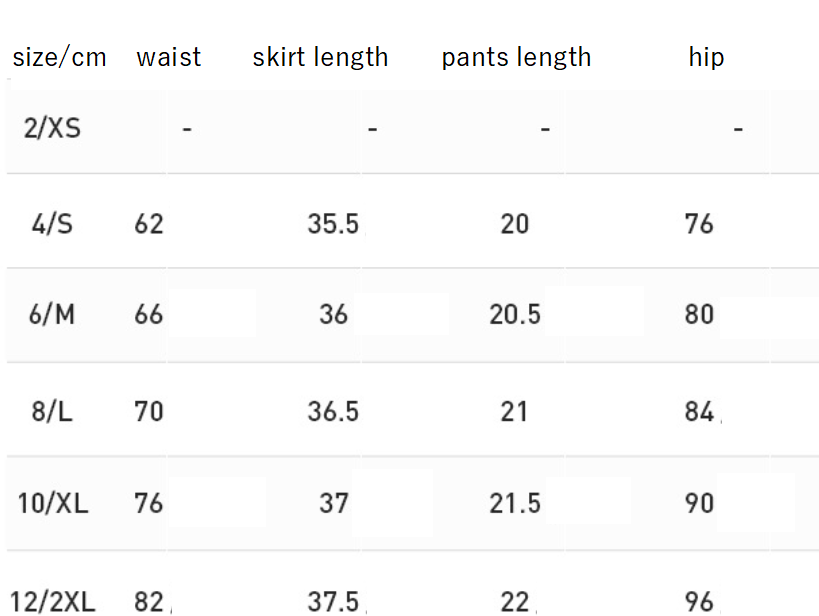Click the "hip" column header
The height and width of the screenshot is (616, 819).
pos(706,57)
